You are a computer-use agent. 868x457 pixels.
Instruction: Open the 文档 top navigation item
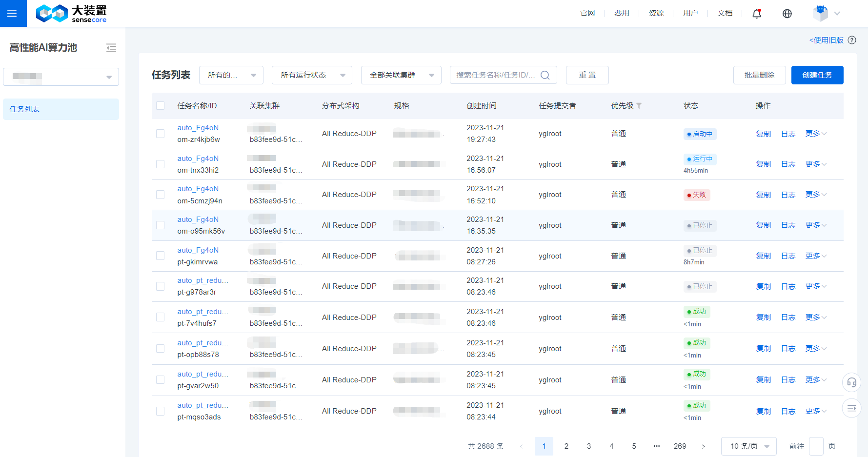725,13
